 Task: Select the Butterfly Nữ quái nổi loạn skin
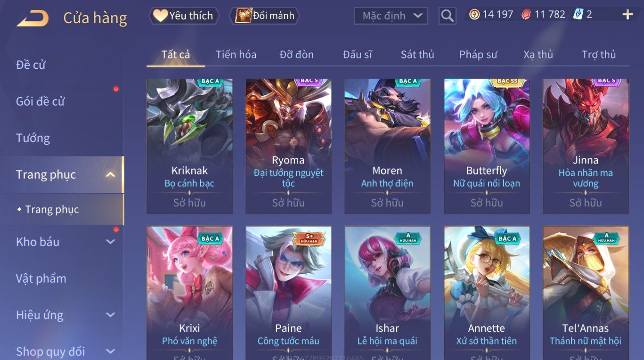[x=487, y=146]
